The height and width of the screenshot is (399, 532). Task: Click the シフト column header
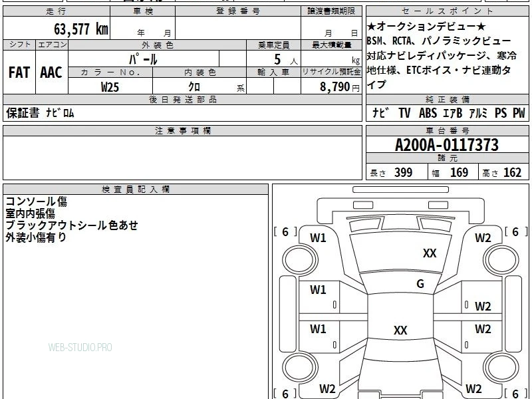19,45
